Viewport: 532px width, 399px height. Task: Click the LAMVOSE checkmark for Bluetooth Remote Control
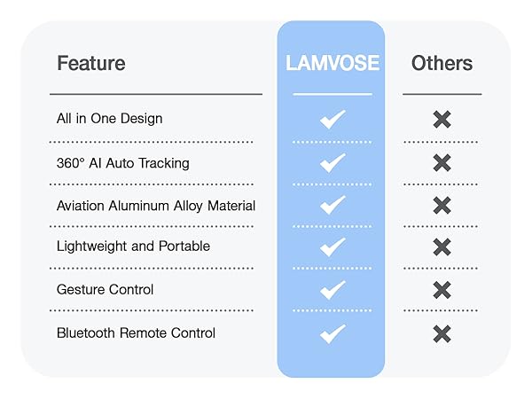tap(332, 333)
